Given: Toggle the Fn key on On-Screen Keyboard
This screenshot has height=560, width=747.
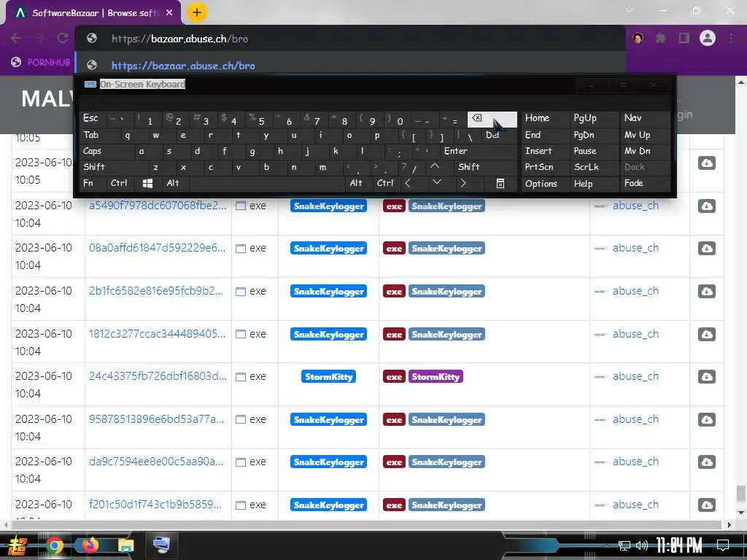Looking at the screenshot, I should pos(93,183).
